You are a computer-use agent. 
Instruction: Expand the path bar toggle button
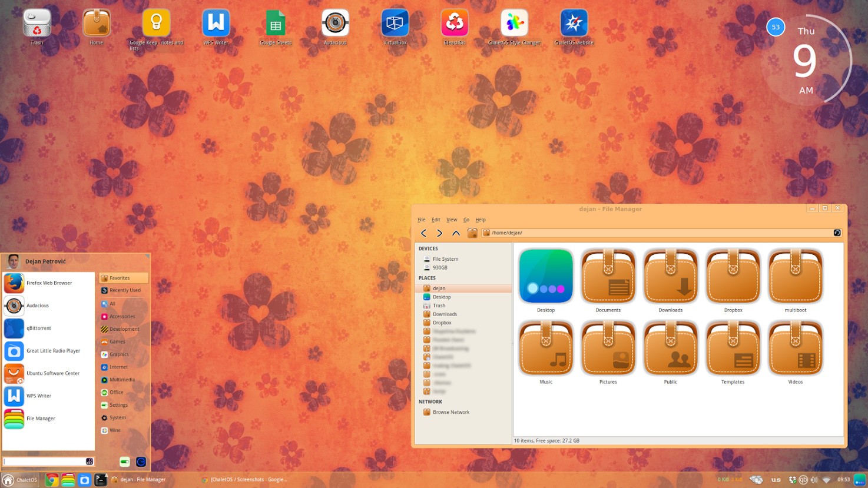[x=837, y=233]
